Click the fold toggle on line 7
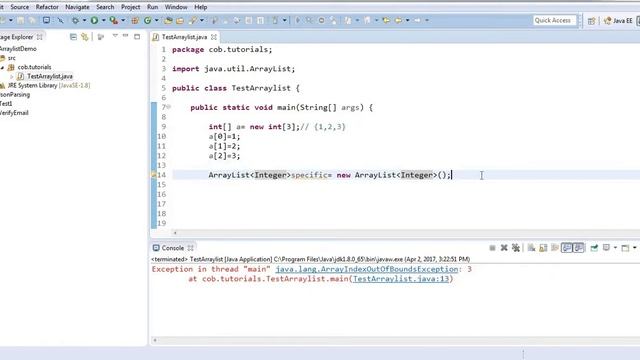 pyautogui.click(x=169, y=107)
